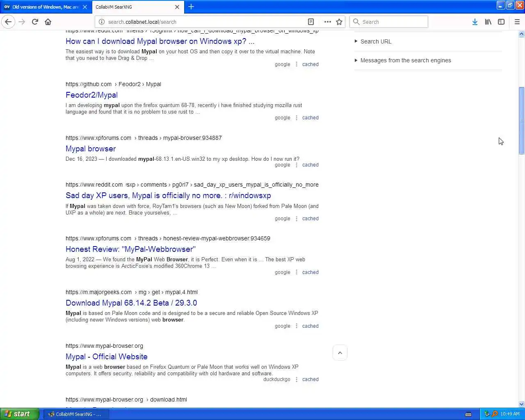The image size is (525, 420).
Task: Open 'How can I download Mypal browser' result
Action: [x=160, y=41]
